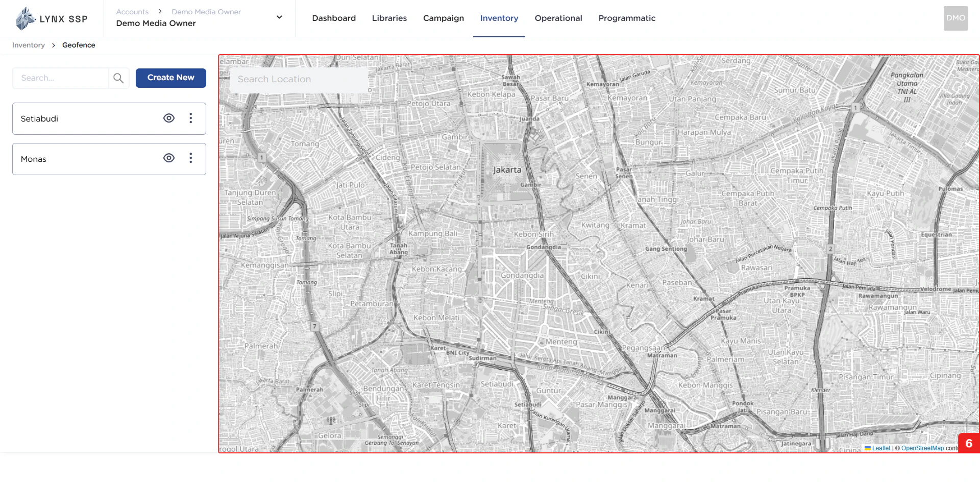Focus the geofence Search field
This screenshot has height=484, width=980.
(x=61, y=78)
